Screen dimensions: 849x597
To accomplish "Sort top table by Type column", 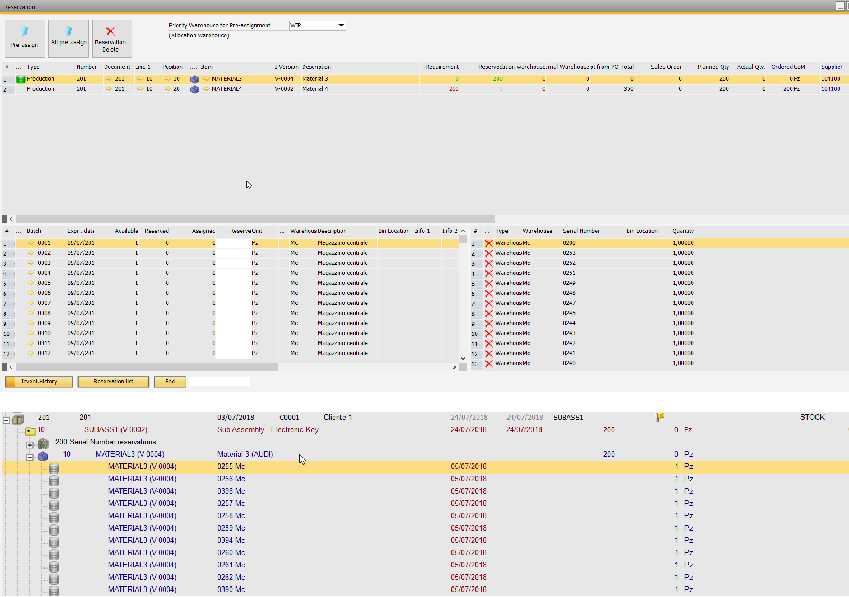I will tap(34, 67).
